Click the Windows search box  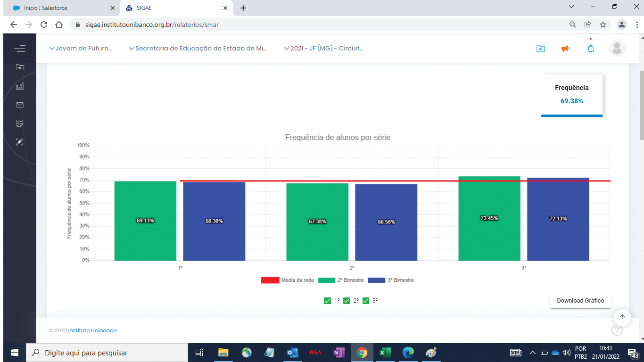107,353
